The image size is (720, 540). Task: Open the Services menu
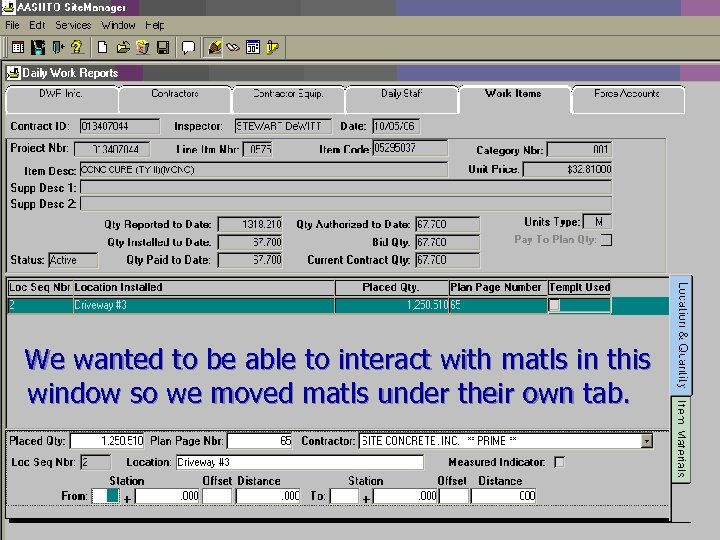pyautogui.click(x=73, y=25)
